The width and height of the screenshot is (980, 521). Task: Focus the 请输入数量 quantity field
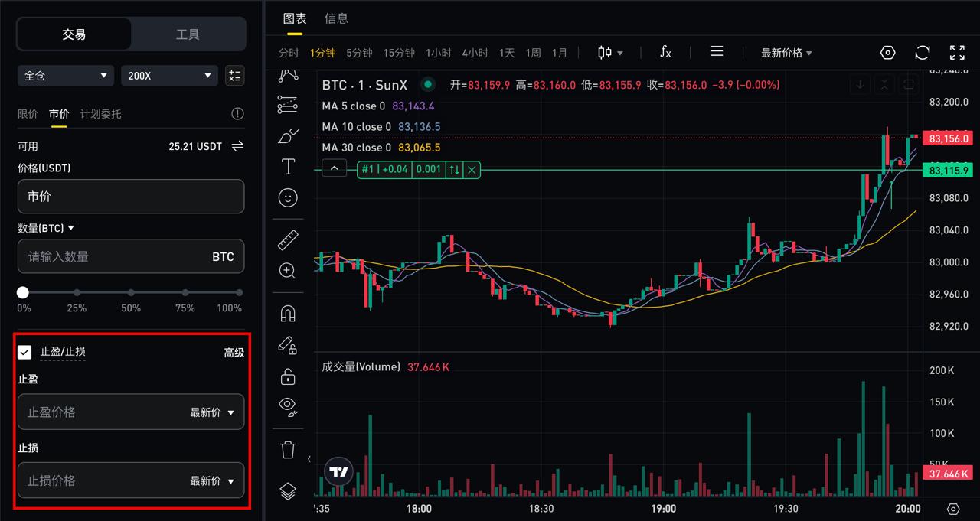coord(131,256)
